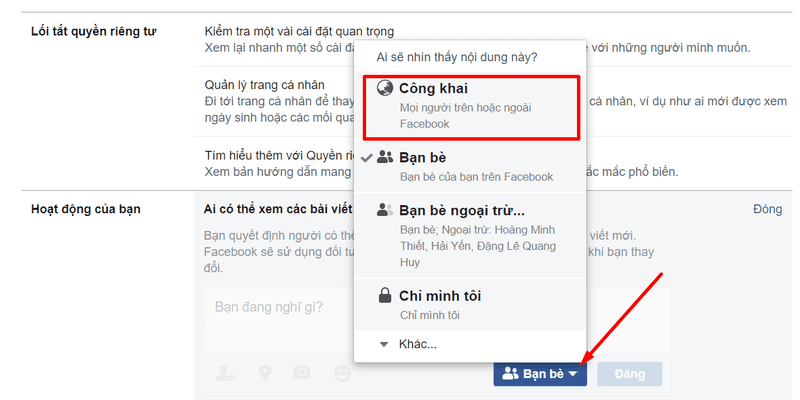The height and width of the screenshot is (400, 800).
Task: Click the globe icon beside Công khai
Action: 385,88
